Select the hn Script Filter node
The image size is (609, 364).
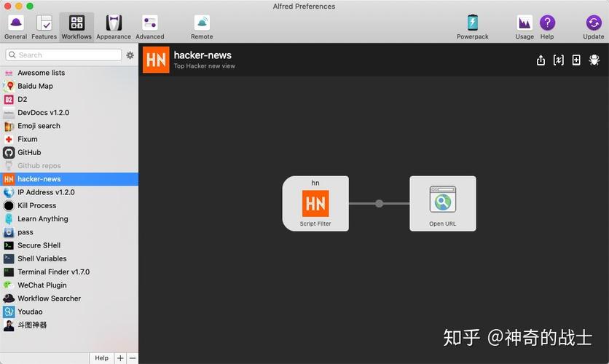click(315, 204)
